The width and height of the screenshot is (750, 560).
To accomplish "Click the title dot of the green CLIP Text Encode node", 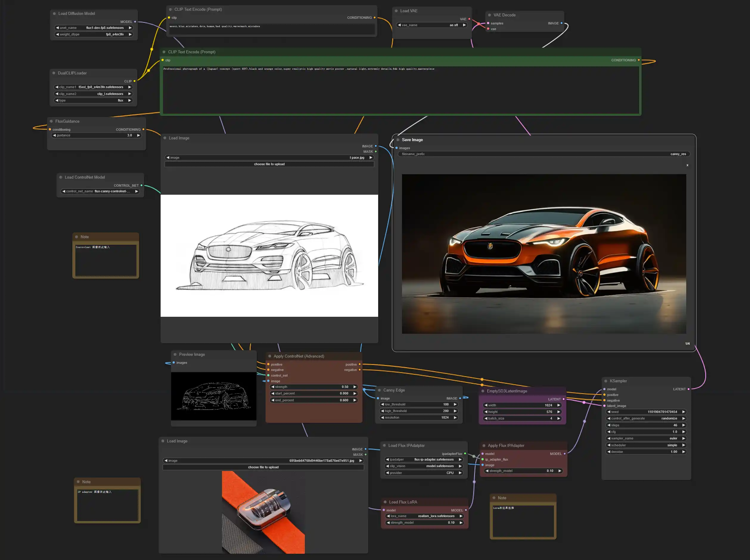I will point(164,52).
